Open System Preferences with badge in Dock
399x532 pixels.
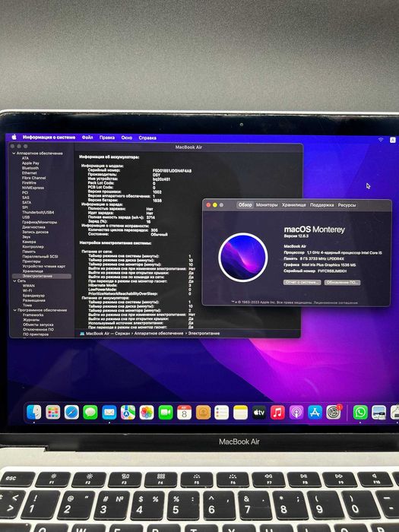pyautogui.click(x=334, y=412)
